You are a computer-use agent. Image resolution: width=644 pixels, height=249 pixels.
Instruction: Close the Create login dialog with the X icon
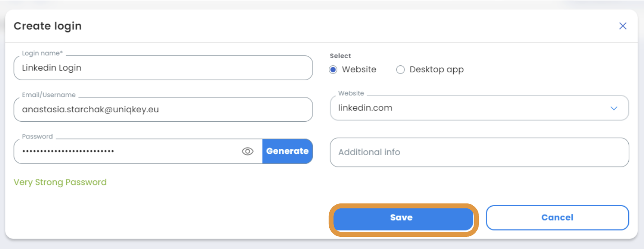click(x=623, y=26)
